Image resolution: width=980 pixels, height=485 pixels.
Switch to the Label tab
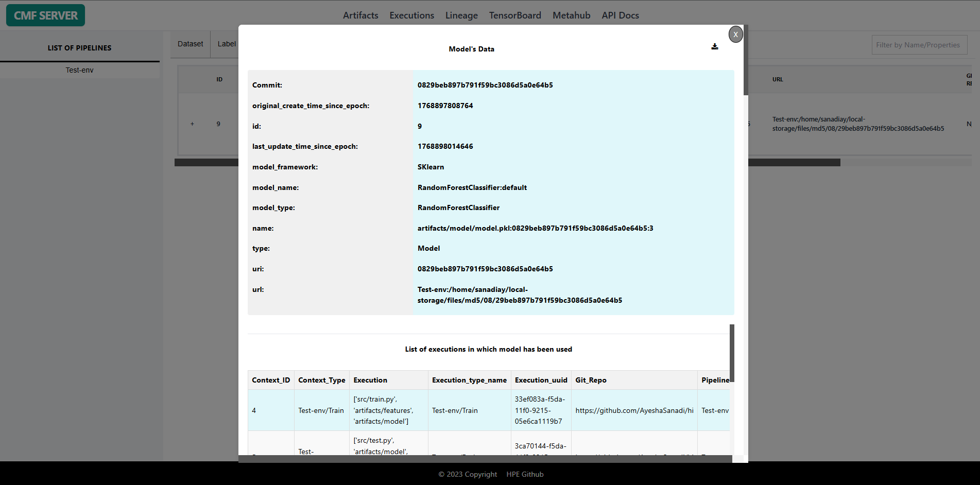coord(227,44)
